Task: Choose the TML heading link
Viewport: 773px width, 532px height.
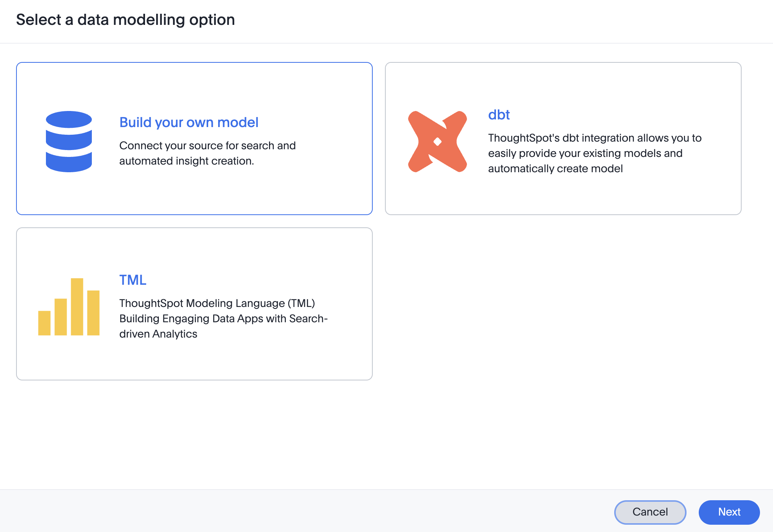Action: point(133,280)
